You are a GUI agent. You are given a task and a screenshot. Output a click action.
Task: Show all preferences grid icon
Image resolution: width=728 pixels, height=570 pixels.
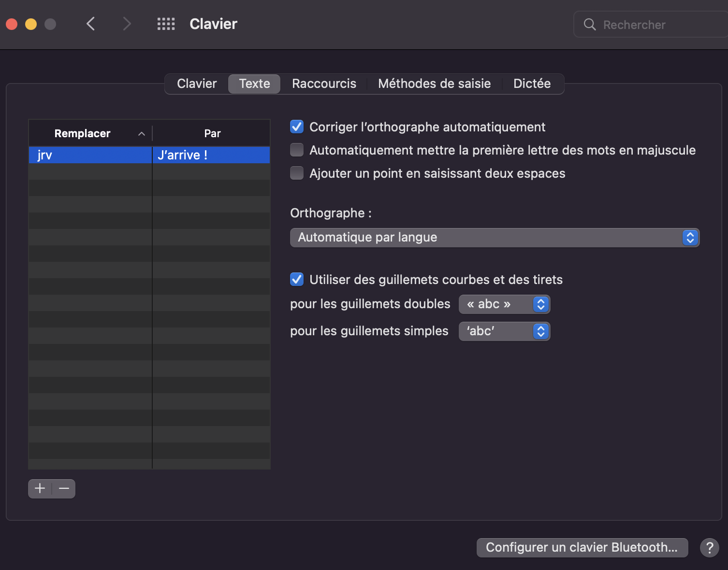point(166,24)
